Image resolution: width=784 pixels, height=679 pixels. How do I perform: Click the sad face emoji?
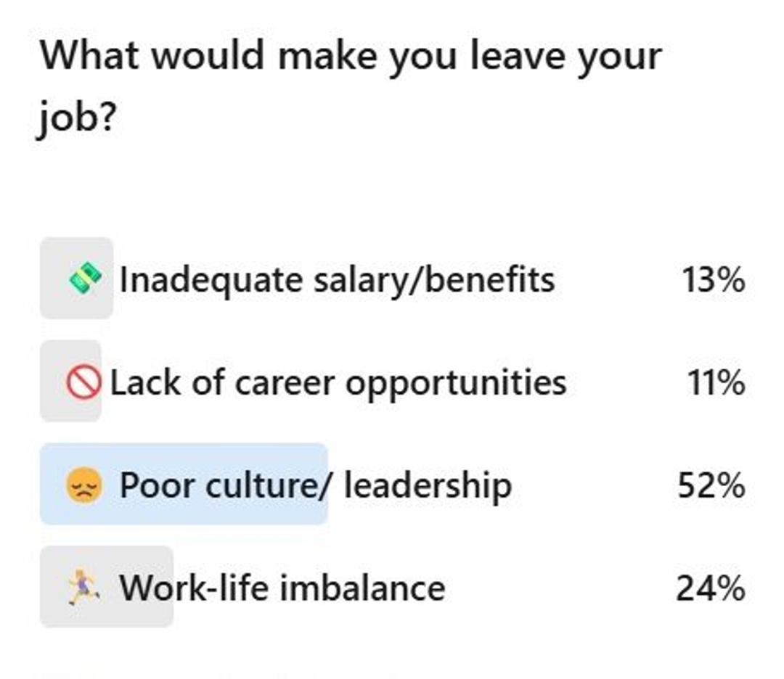(84, 485)
